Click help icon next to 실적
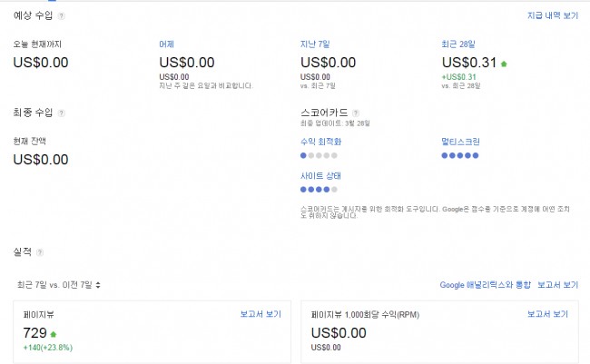590x364 pixels. pyautogui.click(x=39, y=251)
